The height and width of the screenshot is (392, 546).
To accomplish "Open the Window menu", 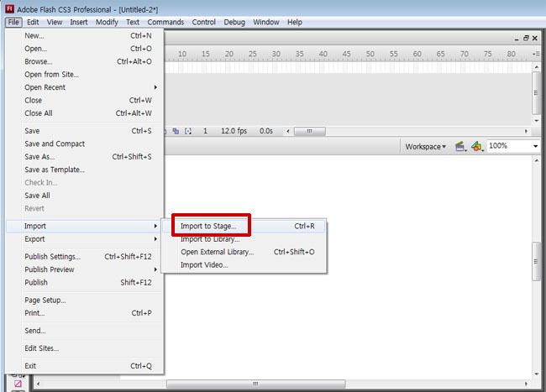I will pos(266,23).
